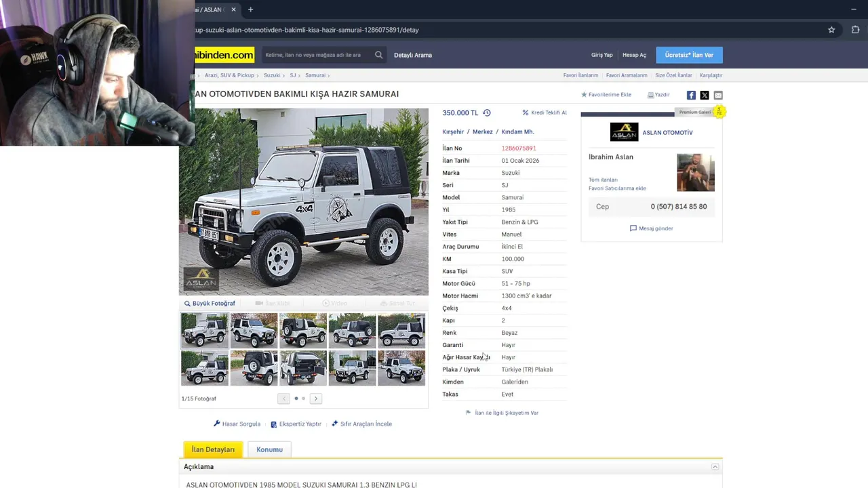Select first thumbnail in top row
868x488 pixels.
[x=205, y=331]
